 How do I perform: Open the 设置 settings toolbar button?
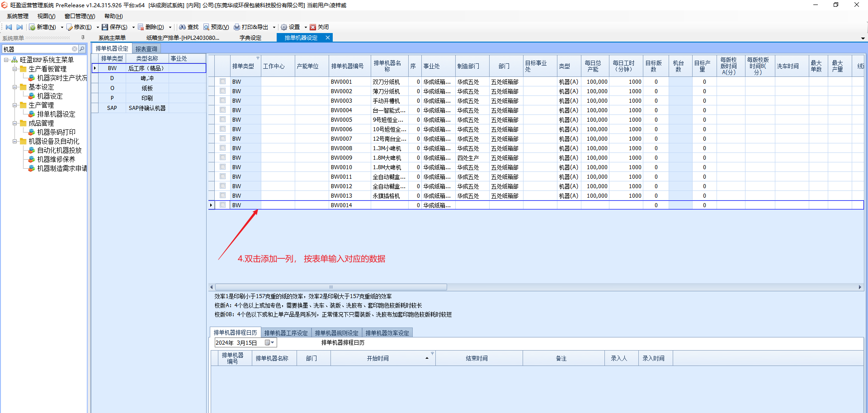point(290,27)
